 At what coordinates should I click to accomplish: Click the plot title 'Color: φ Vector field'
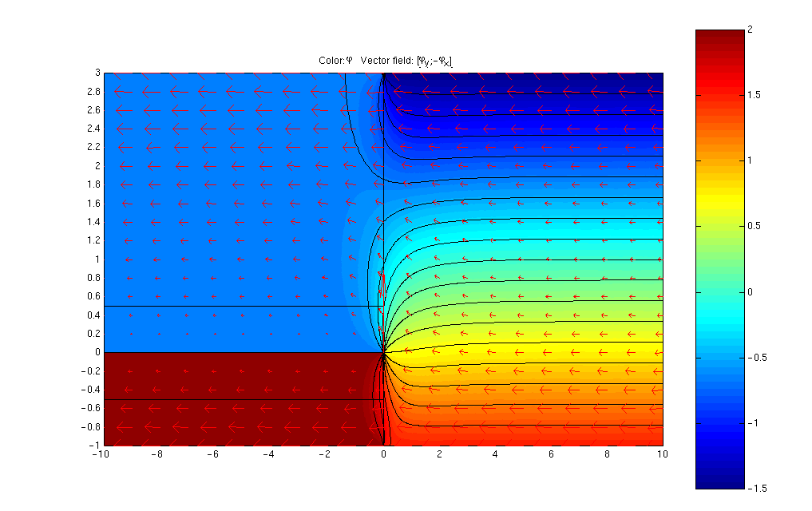[385, 61]
